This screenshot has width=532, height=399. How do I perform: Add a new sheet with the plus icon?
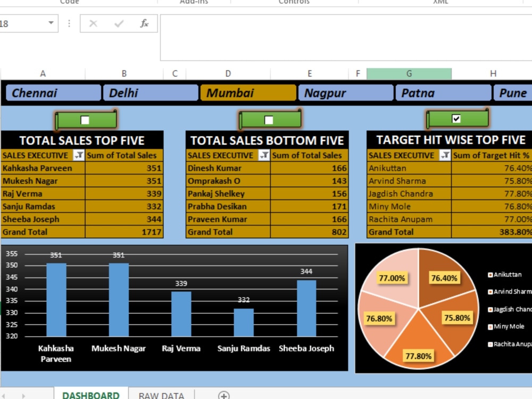(x=223, y=395)
